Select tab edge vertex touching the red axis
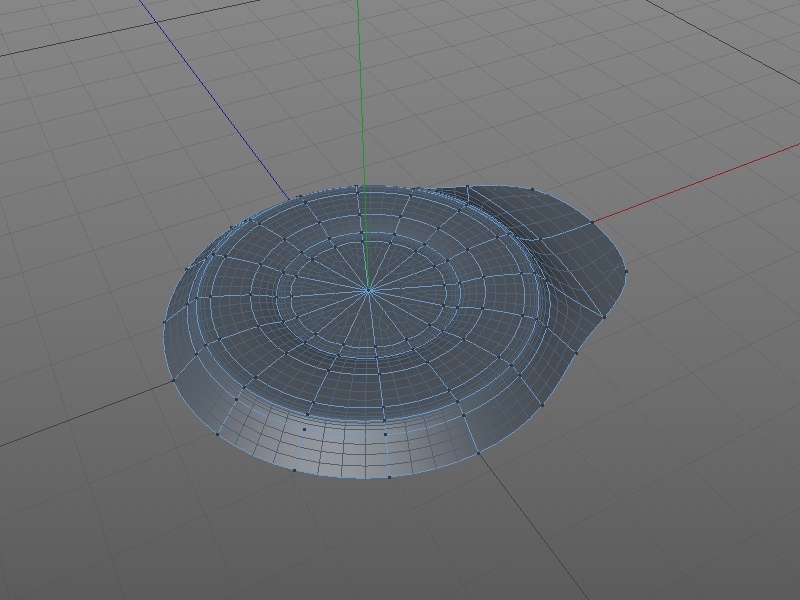Screen dimensions: 800x600 tap(592, 221)
